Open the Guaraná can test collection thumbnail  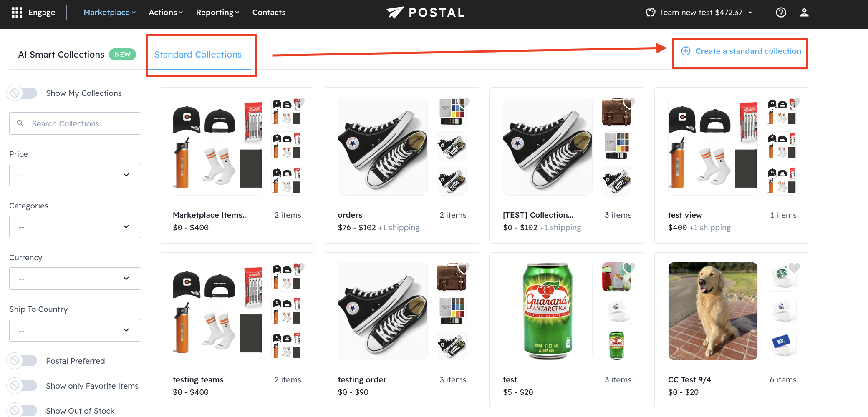(x=547, y=311)
